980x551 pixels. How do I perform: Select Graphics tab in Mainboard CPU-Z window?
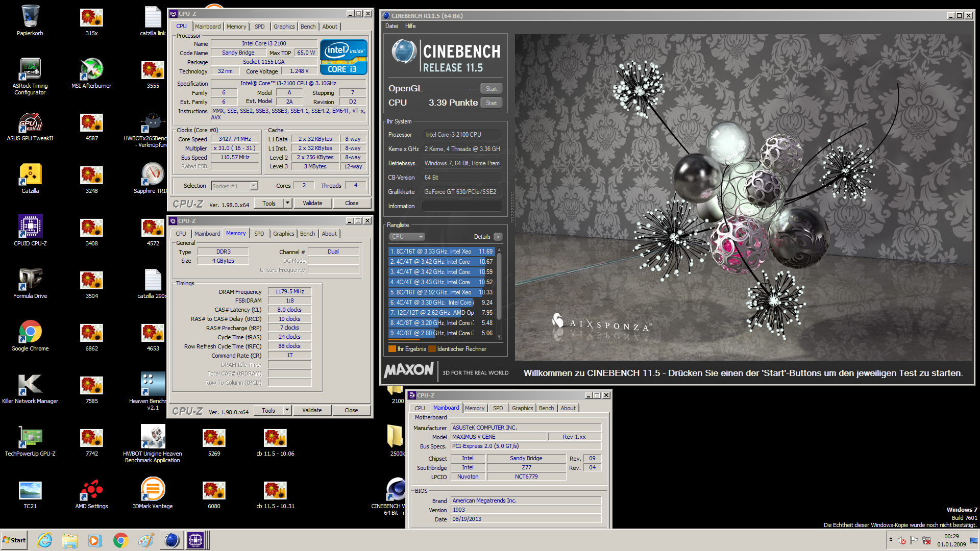click(x=523, y=408)
